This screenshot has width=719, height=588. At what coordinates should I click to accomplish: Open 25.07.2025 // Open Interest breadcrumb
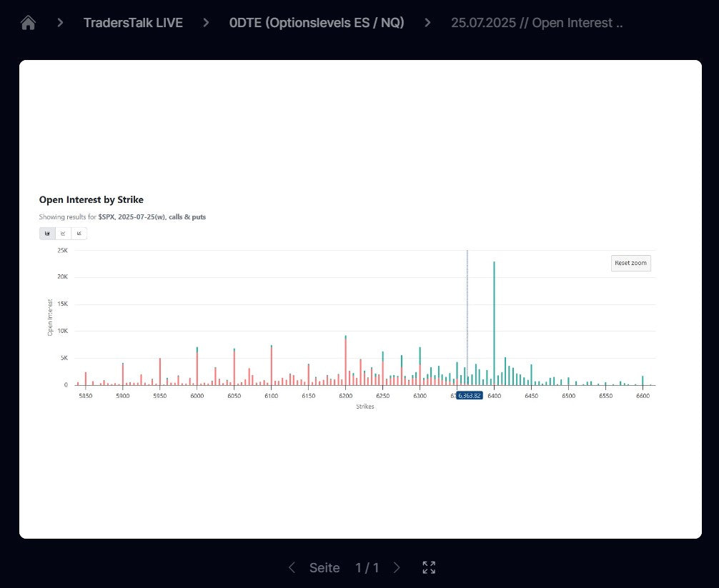click(537, 22)
